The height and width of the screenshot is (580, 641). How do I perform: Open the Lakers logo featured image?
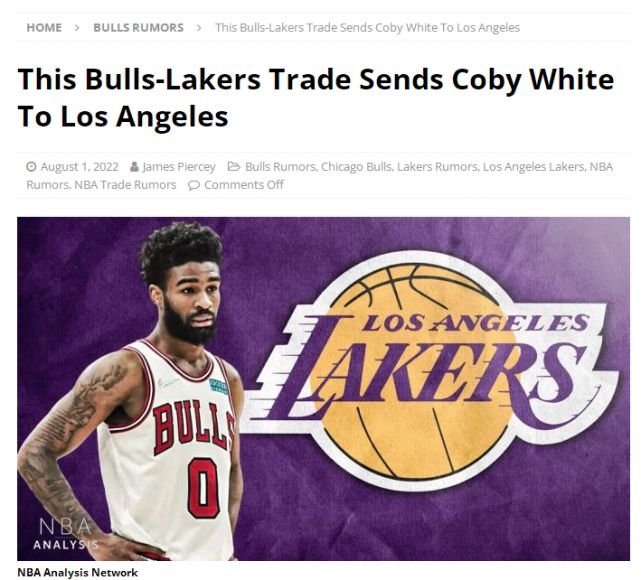pos(323,388)
